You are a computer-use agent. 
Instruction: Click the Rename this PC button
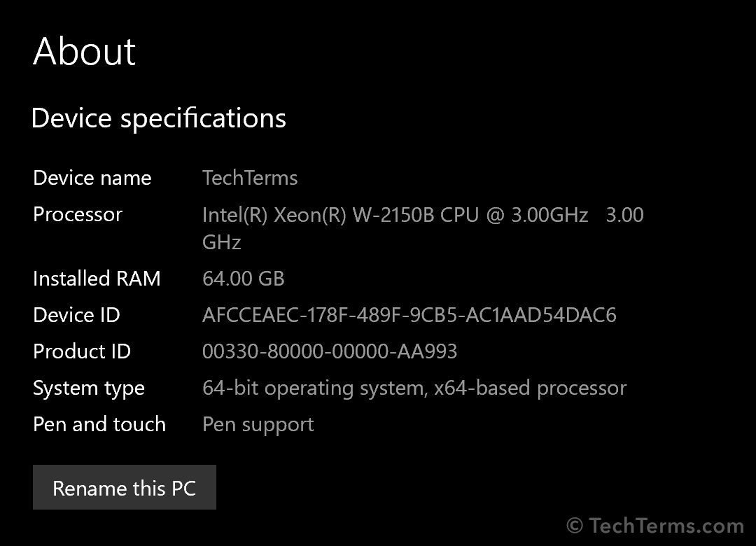[x=124, y=488]
